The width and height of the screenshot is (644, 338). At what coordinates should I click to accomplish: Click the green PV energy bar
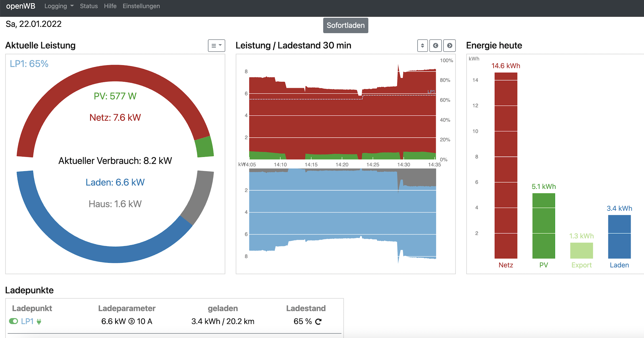pyautogui.click(x=543, y=226)
